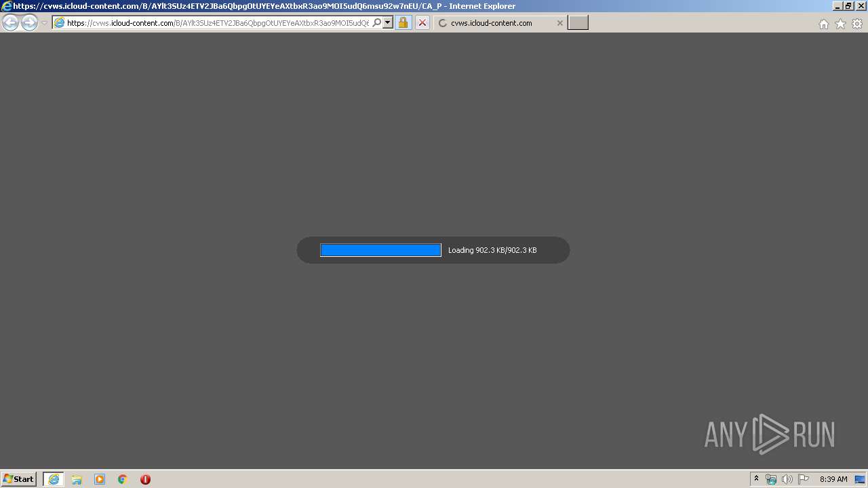Open the red Opera icon in taskbar
The width and height of the screenshot is (868, 488).
coord(145,479)
